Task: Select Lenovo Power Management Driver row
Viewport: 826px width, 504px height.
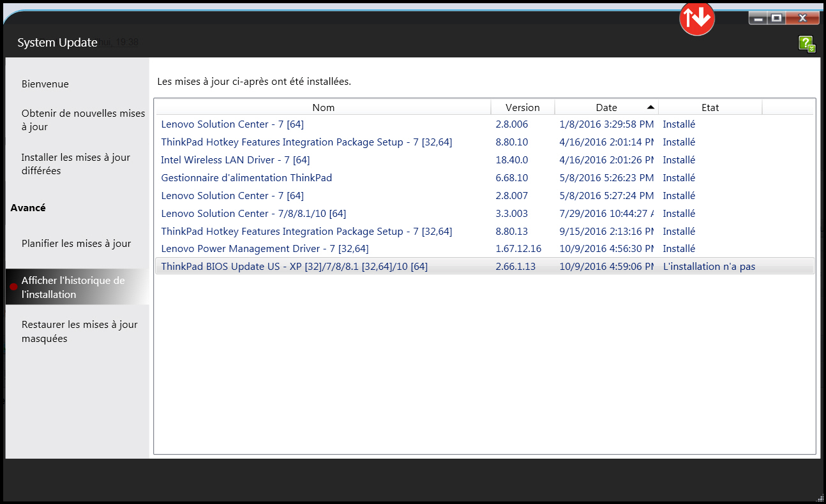Action: click(x=484, y=249)
